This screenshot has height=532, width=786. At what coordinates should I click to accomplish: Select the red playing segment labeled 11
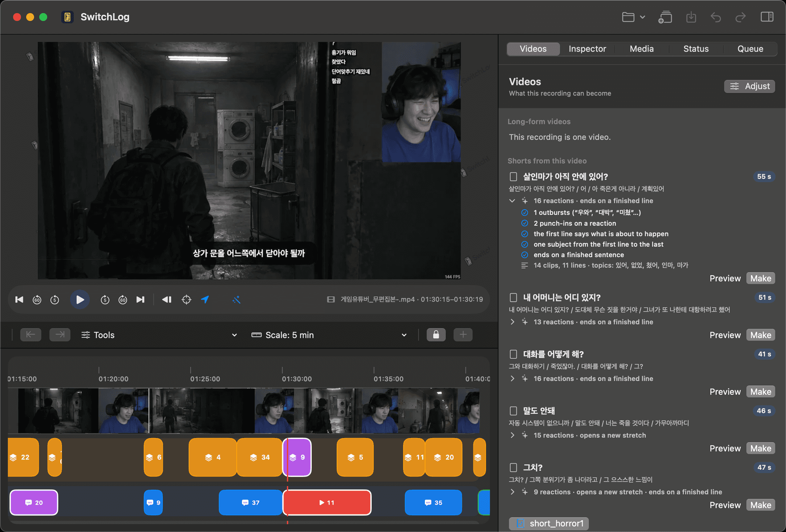point(327,503)
